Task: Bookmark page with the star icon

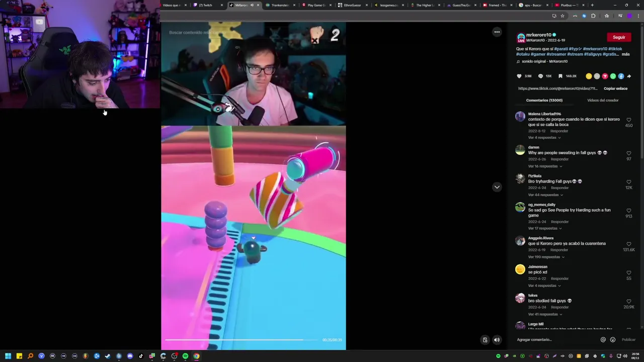Action: click(562, 16)
